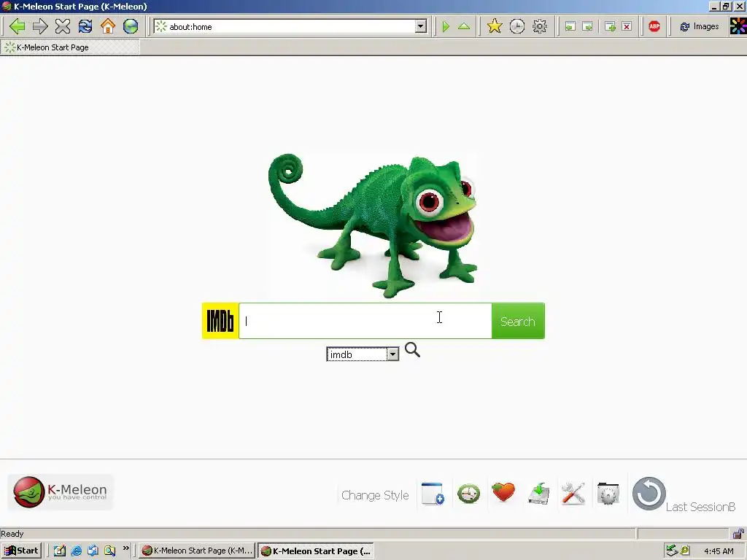747x560 pixels.
Task: Click the new window icon with blue plus
Action: pos(433,494)
